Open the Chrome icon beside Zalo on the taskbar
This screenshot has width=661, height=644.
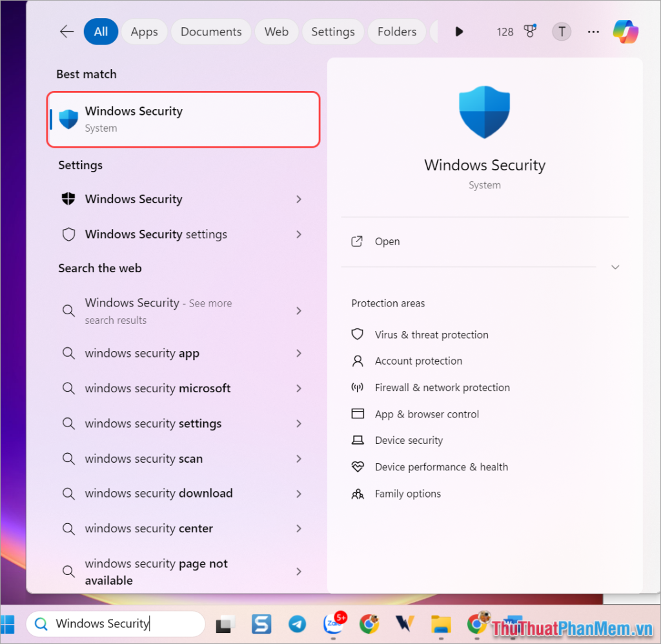[x=369, y=624]
